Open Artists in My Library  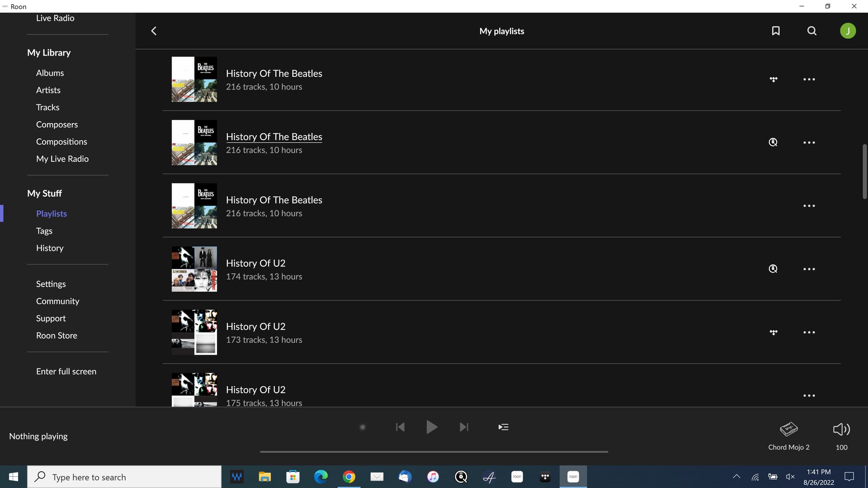coord(48,90)
